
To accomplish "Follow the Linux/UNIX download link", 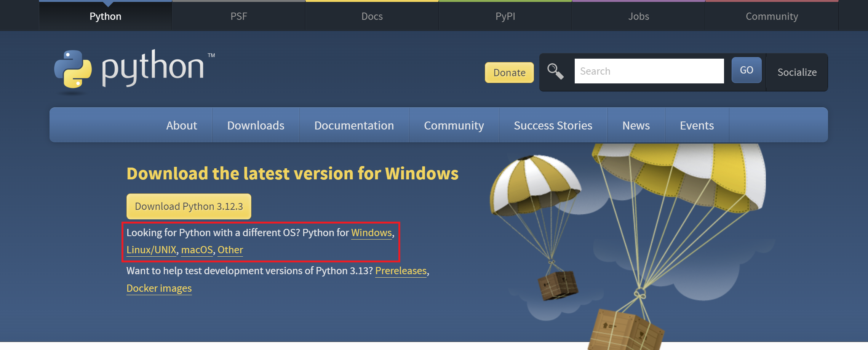I will pyautogui.click(x=152, y=250).
